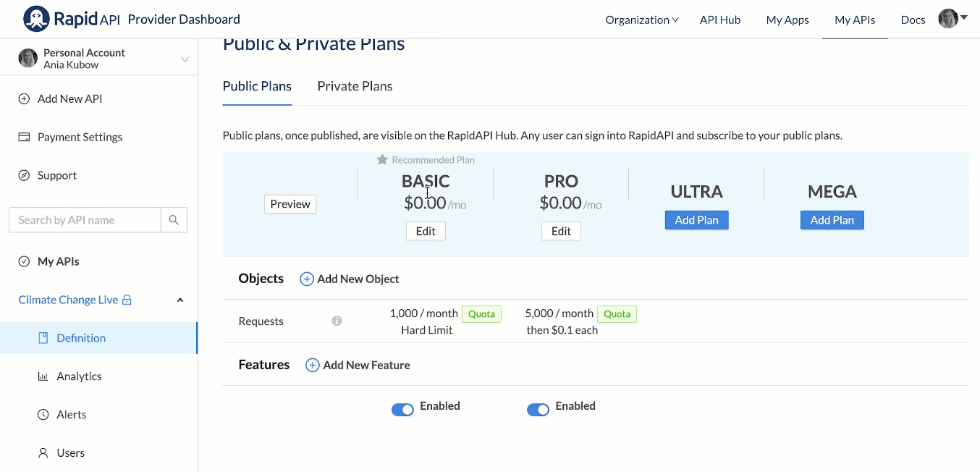Open the user avatar menu in header

point(948,19)
